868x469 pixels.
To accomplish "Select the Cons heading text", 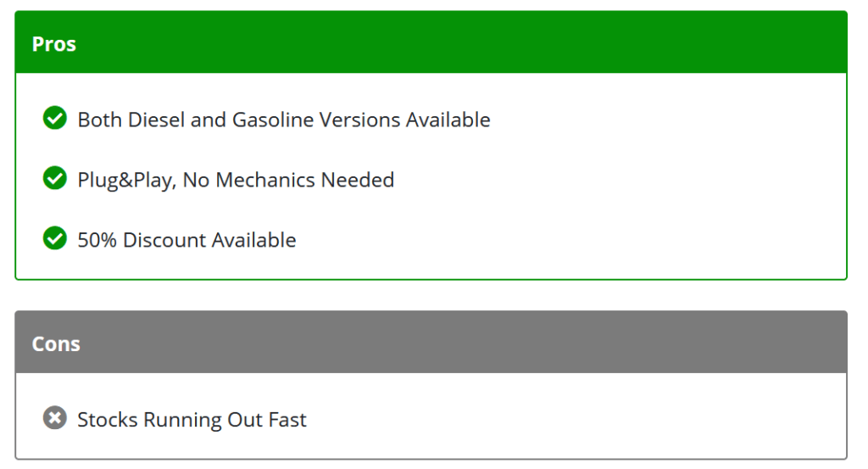I will 56,343.
